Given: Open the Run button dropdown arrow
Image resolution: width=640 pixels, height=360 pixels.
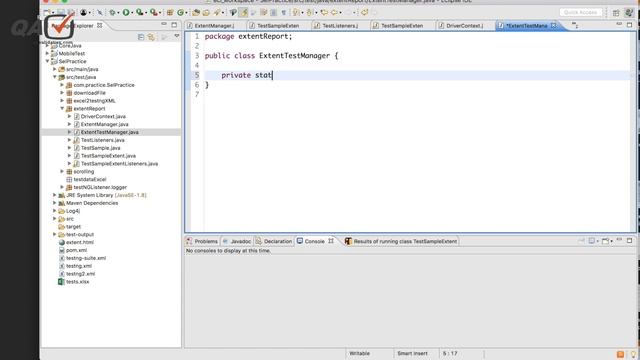Looking at the screenshot, I should coord(132,13).
